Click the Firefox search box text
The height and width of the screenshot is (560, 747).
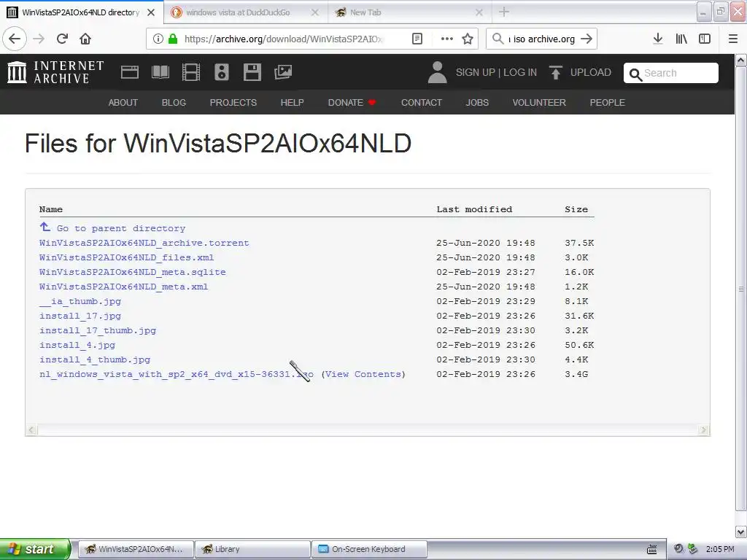pyautogui.click(x=542, y=39)
